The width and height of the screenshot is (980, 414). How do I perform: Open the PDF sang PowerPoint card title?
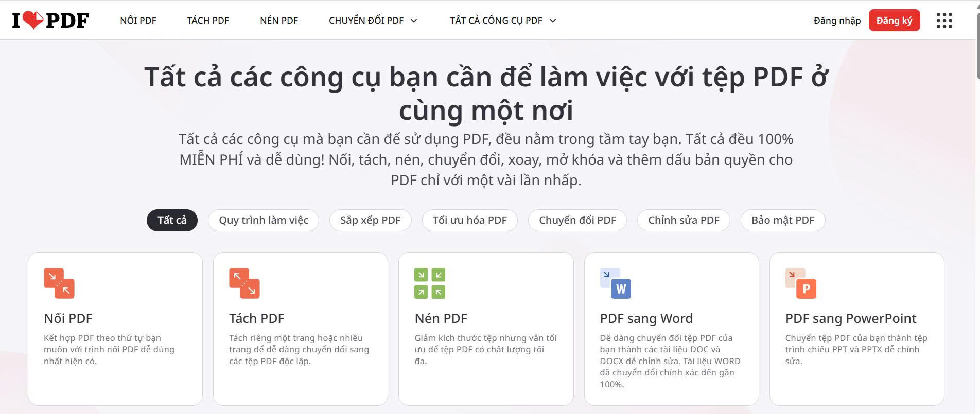(x=851, y=319)
